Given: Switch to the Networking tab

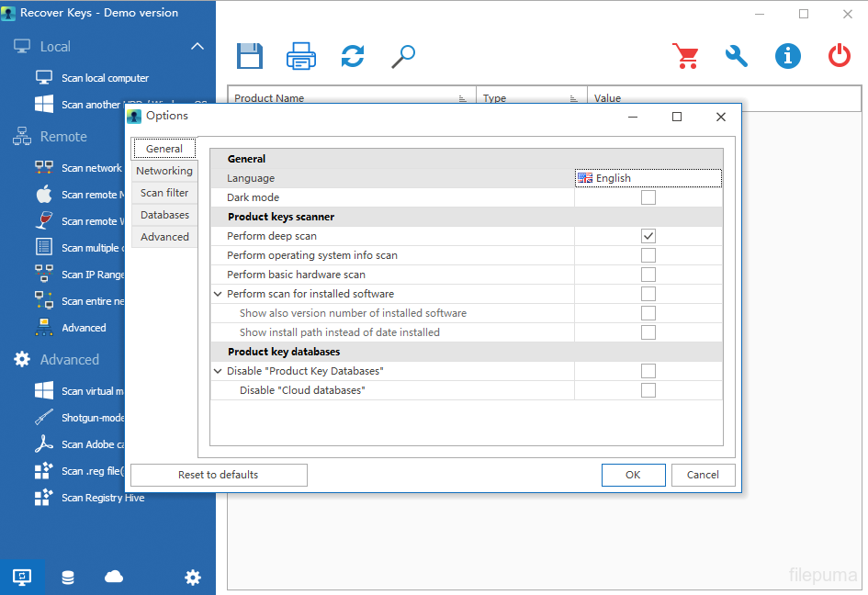Looking at the screenshot, I should point(164,171).
